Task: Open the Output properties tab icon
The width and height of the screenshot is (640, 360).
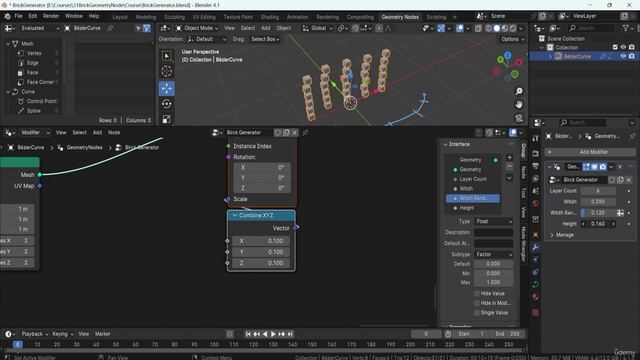Action: pos(536,166)
